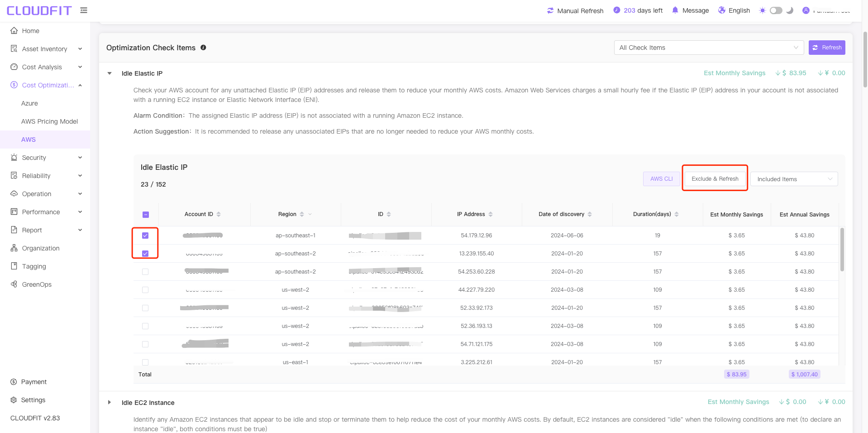Sort table by ID column arrows
The height and width of the screenshot is (433, 868).
[389, 214]
